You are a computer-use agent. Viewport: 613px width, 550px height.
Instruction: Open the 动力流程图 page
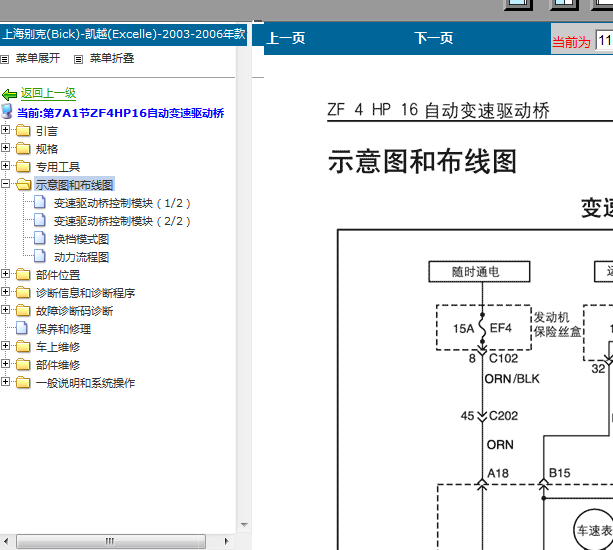point(81,257)
